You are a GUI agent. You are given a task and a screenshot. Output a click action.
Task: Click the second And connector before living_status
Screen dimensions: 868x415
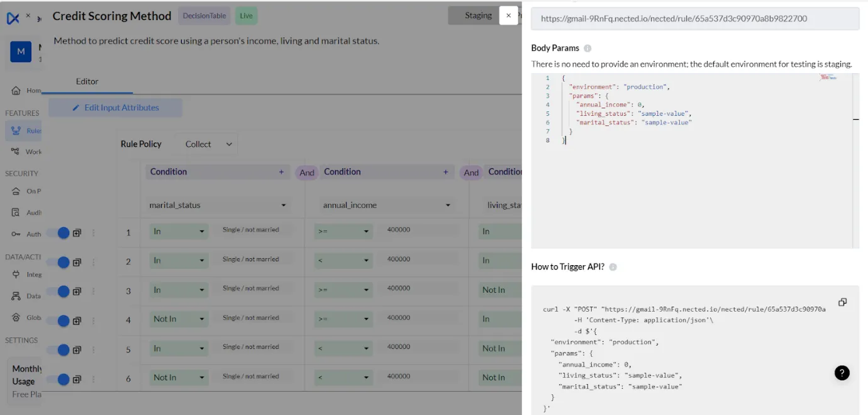pos(471,173)
